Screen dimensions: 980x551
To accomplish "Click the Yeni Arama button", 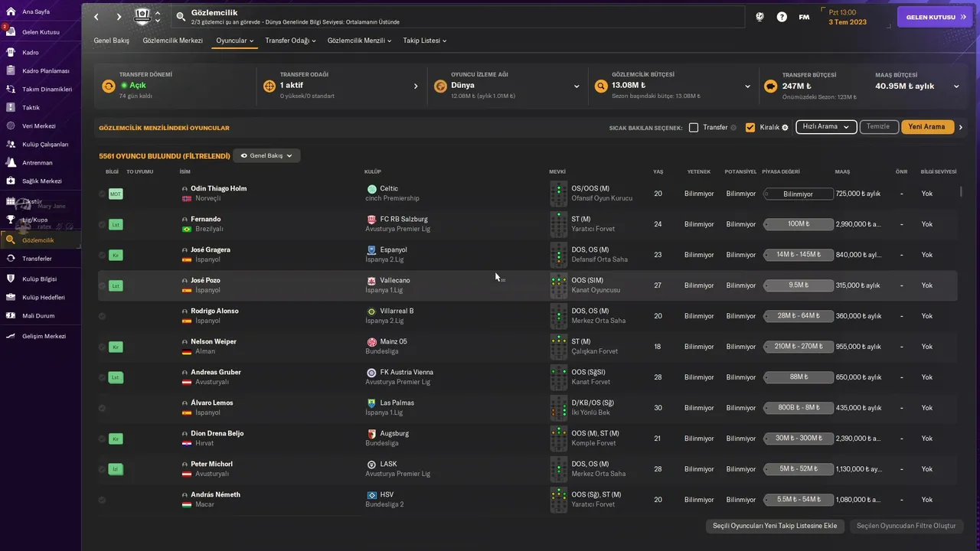I will (x=927, y=127).
